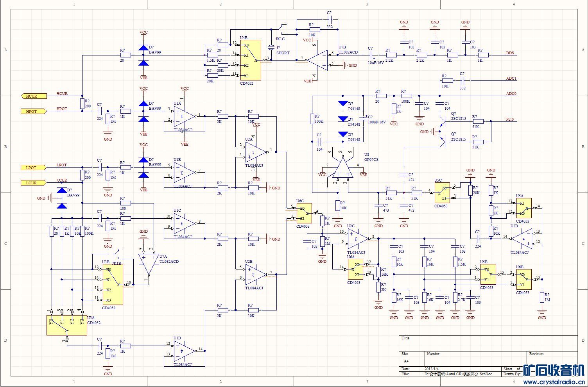Select the A4 sheet size value
The height and width of the screenshot is (387, 588).
click(x=406, y=361)
